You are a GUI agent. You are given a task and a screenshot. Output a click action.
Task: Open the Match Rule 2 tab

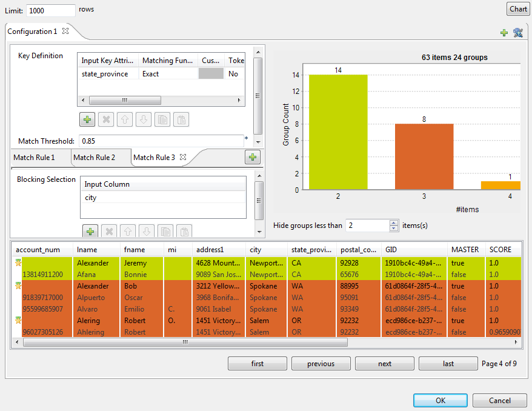click(94, 158)
